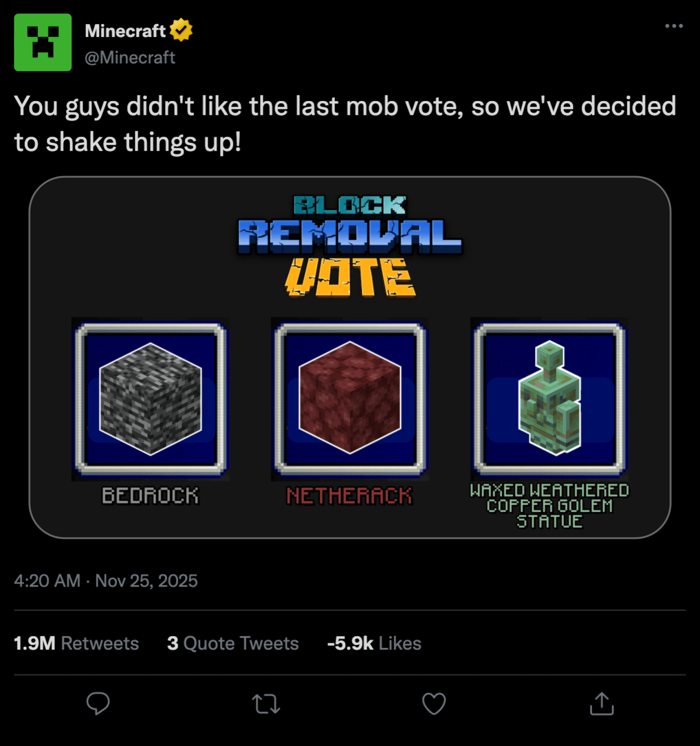700x746 pixels.
Task: View the -5.9k Likes list
Action: [x=374, y=643]
